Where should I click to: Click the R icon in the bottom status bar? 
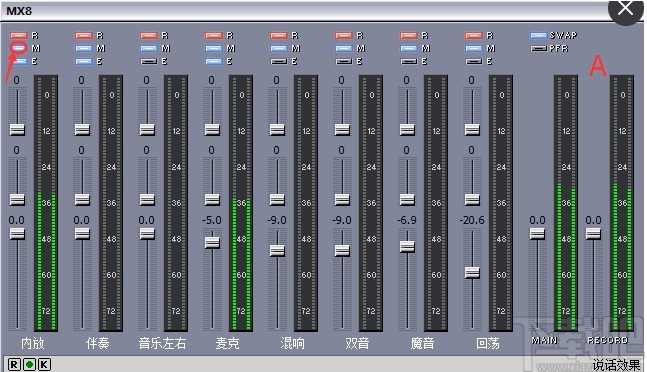point(14,365)
